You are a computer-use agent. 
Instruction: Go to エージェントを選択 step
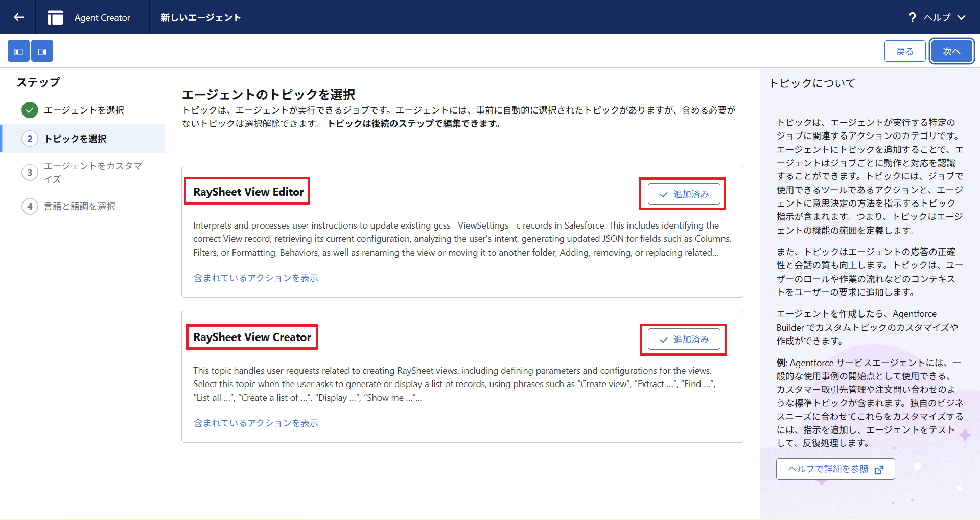pyautogui.click(x=84, y=110)
